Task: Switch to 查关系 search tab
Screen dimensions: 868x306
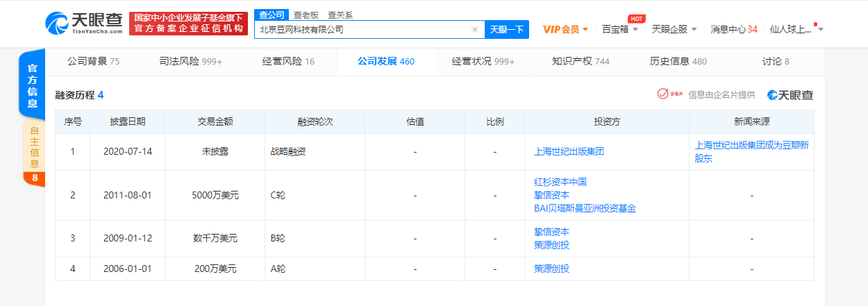Action: tap(341, 14)
